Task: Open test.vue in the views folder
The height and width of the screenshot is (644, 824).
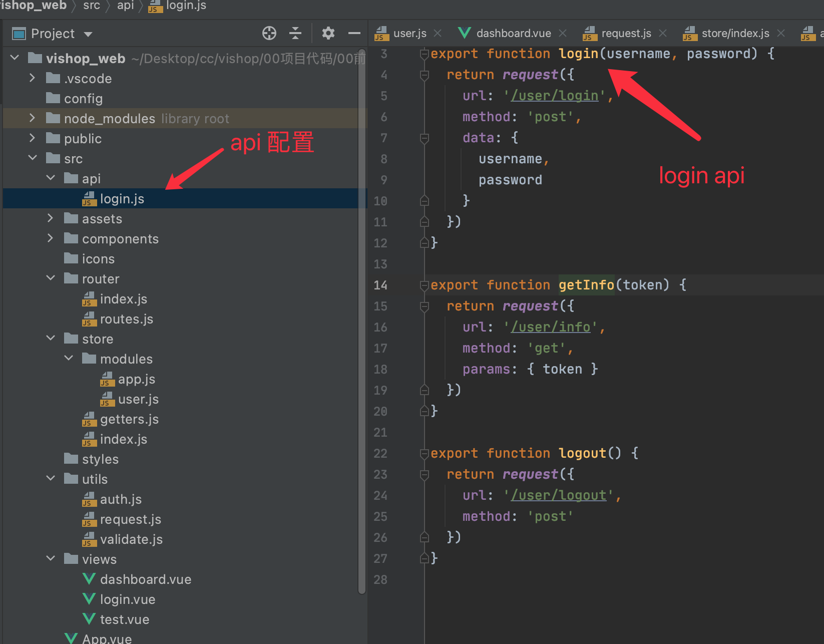Action: [x=116, y=619]
